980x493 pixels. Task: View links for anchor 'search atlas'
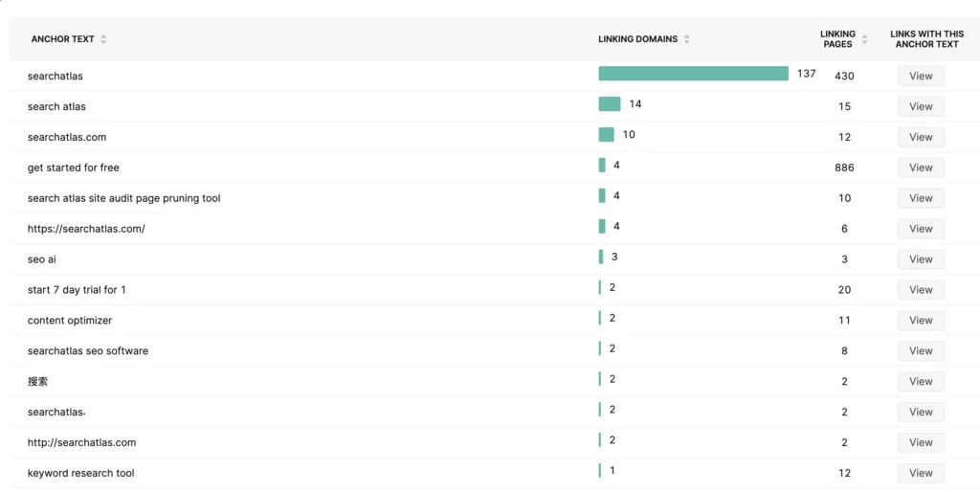click(921, 106)
